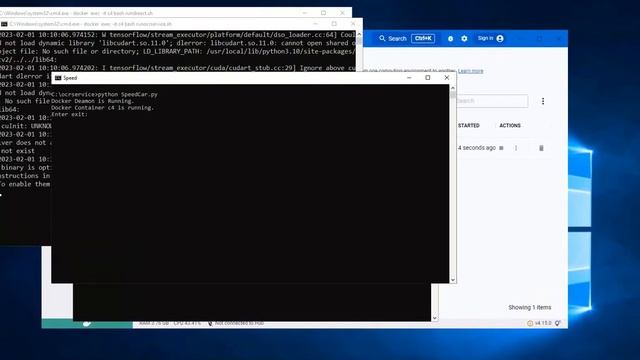
Task: Open the feedback icon in Docker footer
Action: click(x=558, y=323)
